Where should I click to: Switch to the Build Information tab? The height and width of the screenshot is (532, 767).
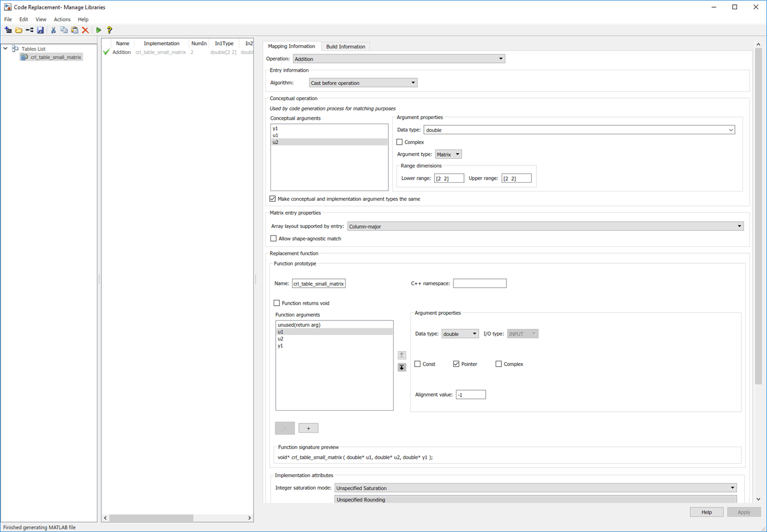tap(345, 46)
